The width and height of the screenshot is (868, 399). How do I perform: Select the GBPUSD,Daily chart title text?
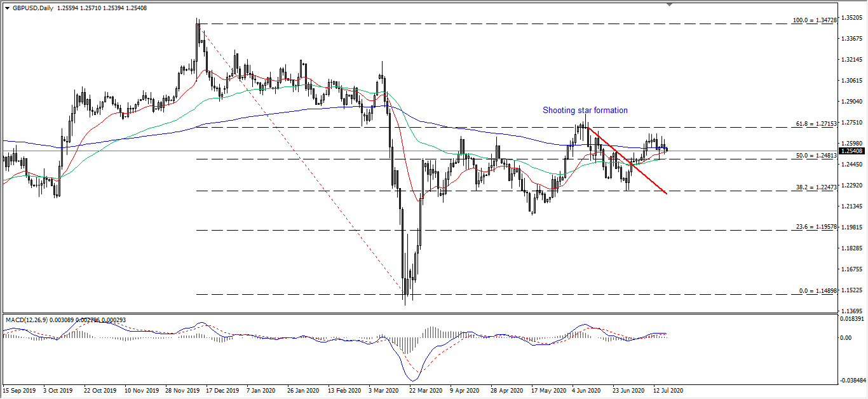coord(32,8)
